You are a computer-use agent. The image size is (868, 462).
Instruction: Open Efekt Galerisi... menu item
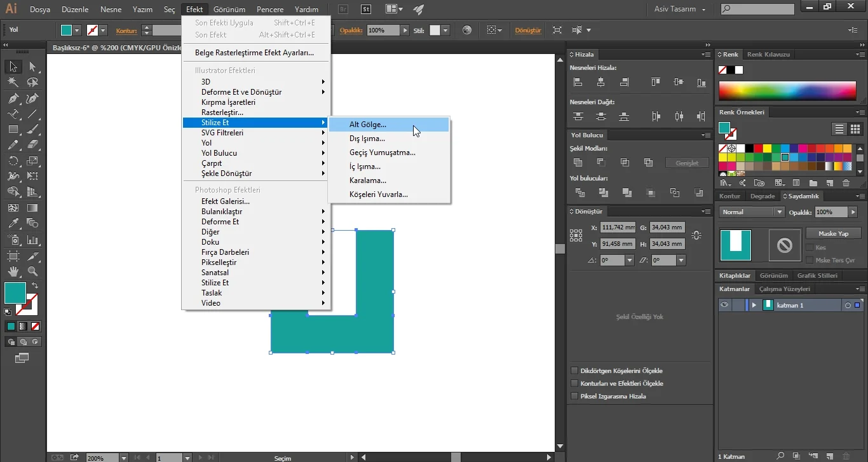pos(256,201)
